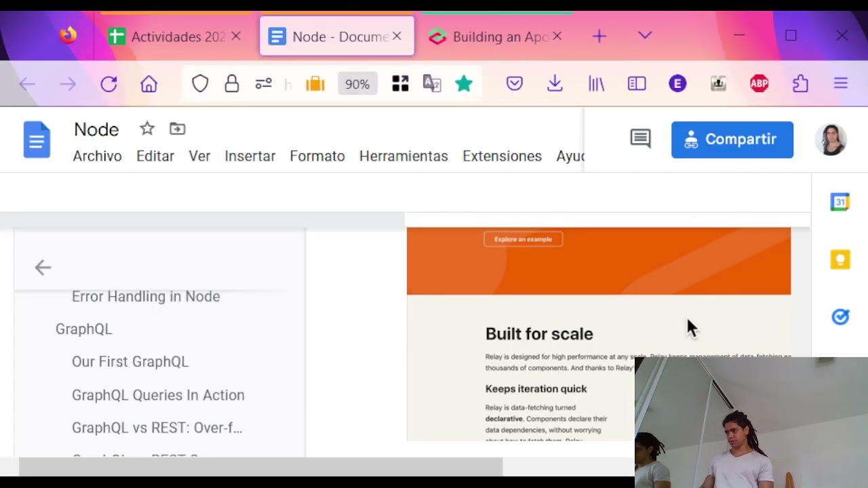This screenshot has height=488, width=868.
Task: Open the Archivo menu
Action: pyautogui.click(x=97, y=156)
